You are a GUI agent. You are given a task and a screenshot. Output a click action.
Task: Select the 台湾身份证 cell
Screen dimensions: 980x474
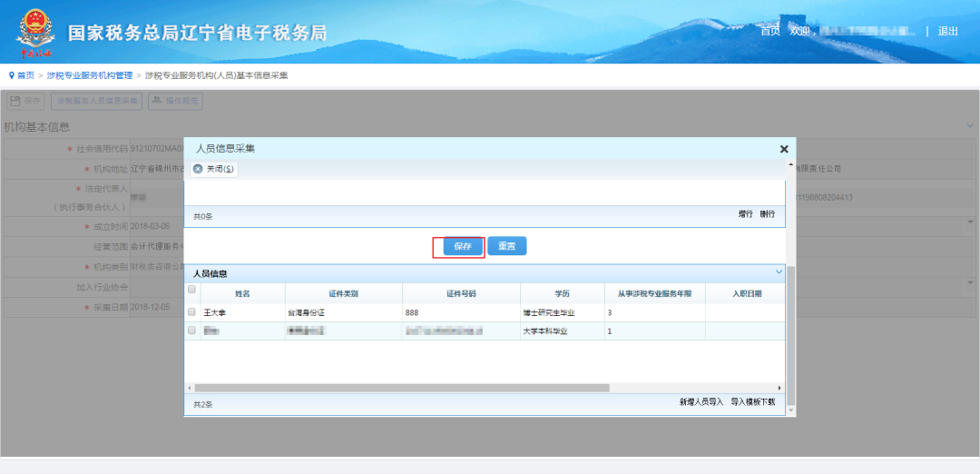tap(344, 312)
